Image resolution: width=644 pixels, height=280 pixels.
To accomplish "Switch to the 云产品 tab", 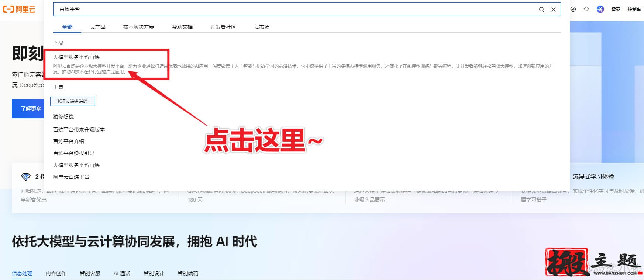I will (98, 27).
